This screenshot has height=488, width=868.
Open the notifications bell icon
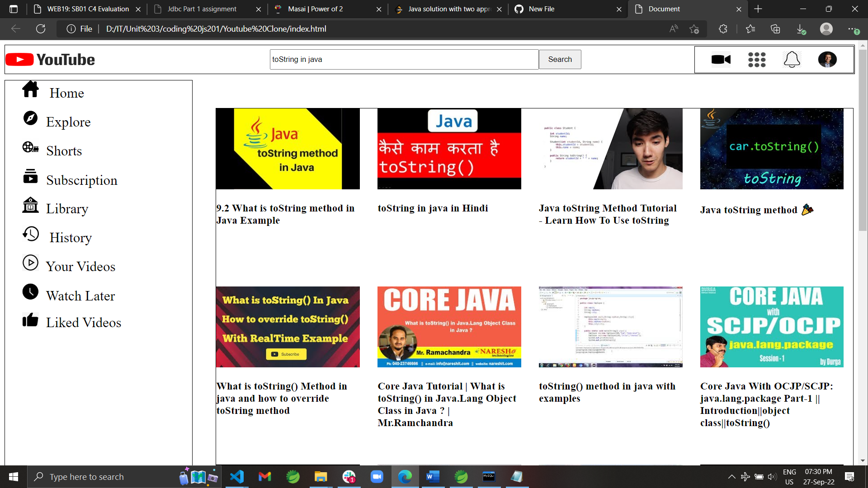click(792, 59)
